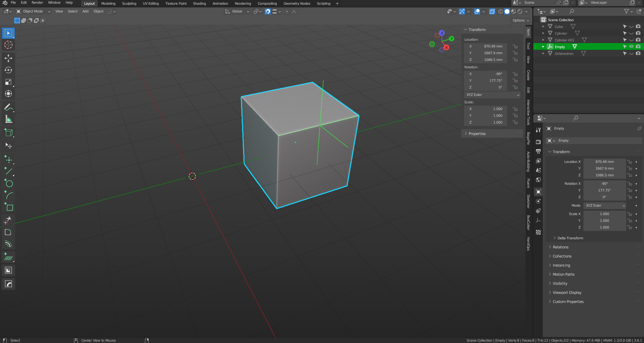The width and height of the screenshot is (644, 343).
Task: Select the Cursor tool
Action: tap(8, 45)
